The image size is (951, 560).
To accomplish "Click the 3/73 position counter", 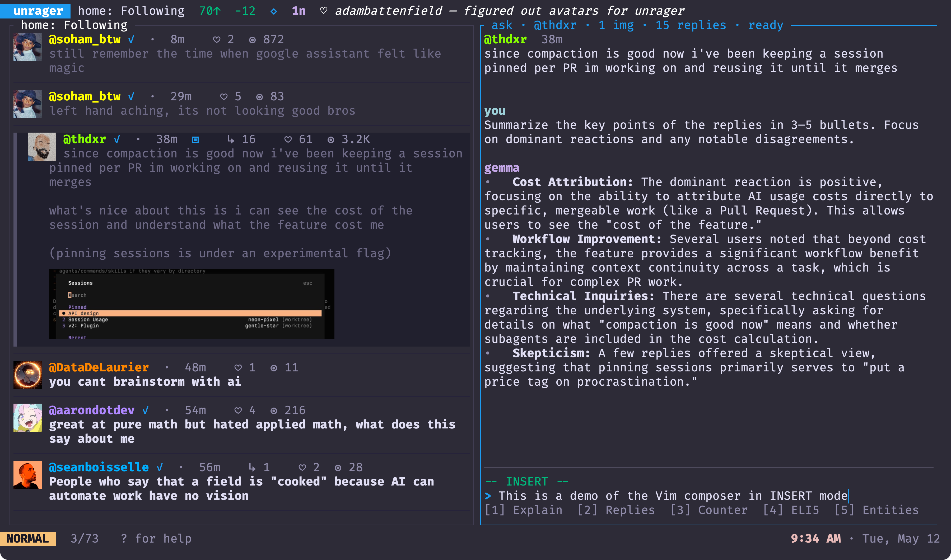I will pos(85,539).
